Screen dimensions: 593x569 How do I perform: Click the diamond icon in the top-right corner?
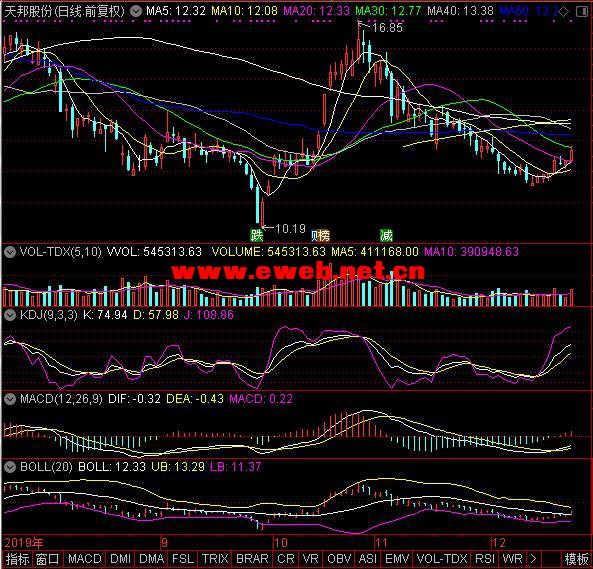point(564,11)
